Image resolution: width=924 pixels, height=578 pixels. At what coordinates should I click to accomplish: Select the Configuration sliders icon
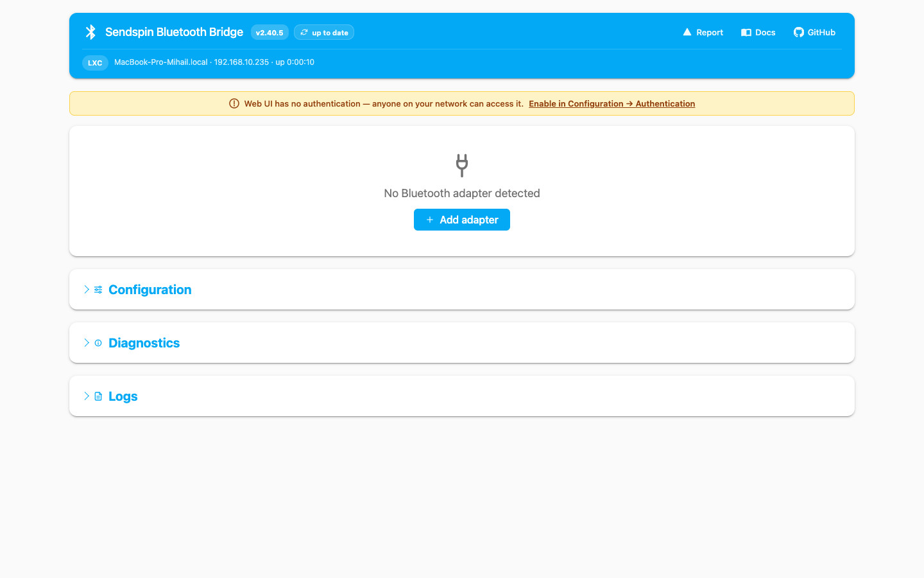[x=98, y=289]
